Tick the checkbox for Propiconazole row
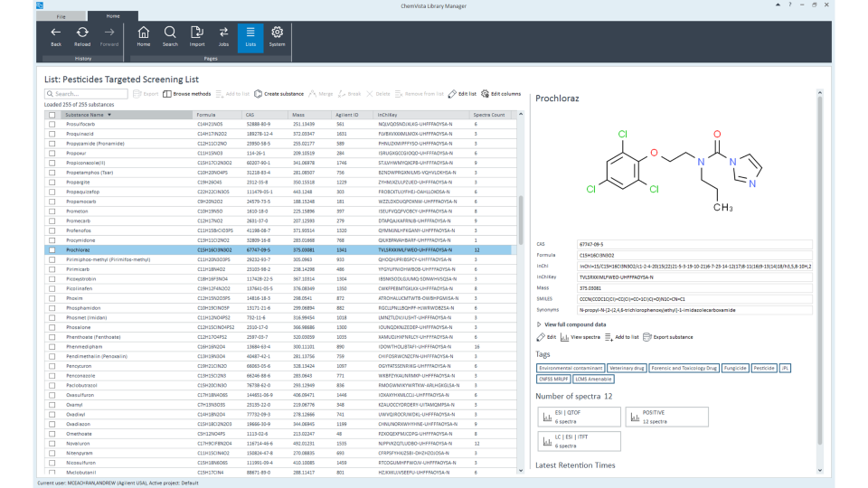The image size is (868, 488). (x=52, y=164)
